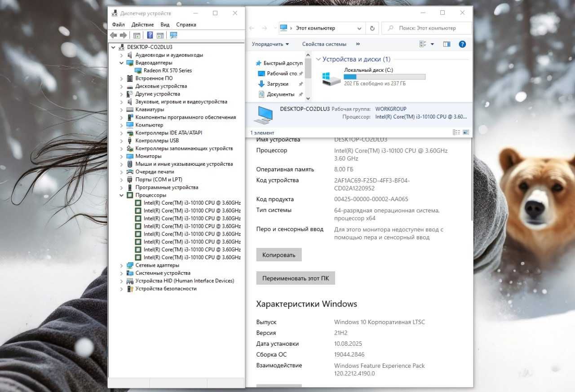The height and width of the screenshot is (392, 575).
Task: Open the address bar history dropdown chevron
Action: tap(359, 28)
